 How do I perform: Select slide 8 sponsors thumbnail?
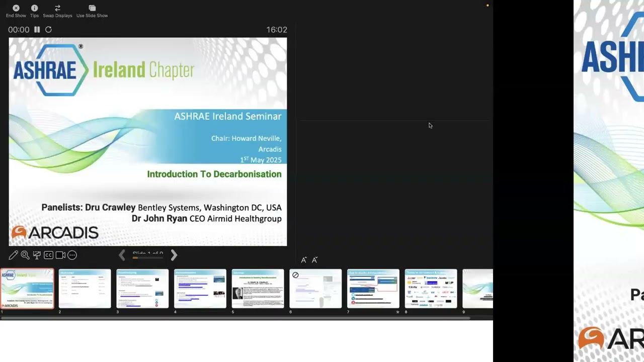tap(431, 289)
